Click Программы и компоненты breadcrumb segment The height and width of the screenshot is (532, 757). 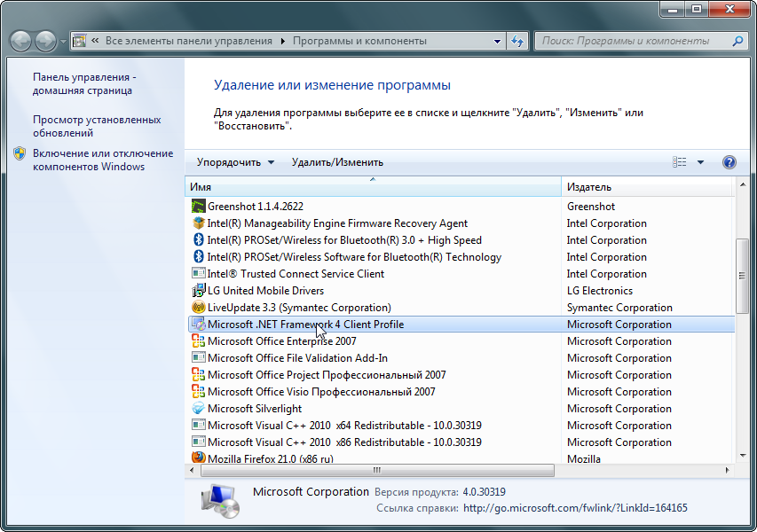click(359, 41)
